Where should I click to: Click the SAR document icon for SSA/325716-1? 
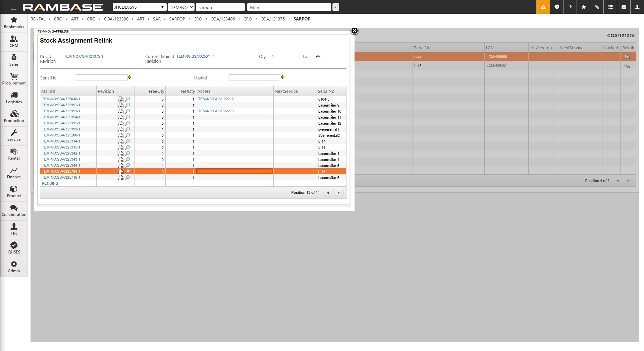click(x=121, y=178)
